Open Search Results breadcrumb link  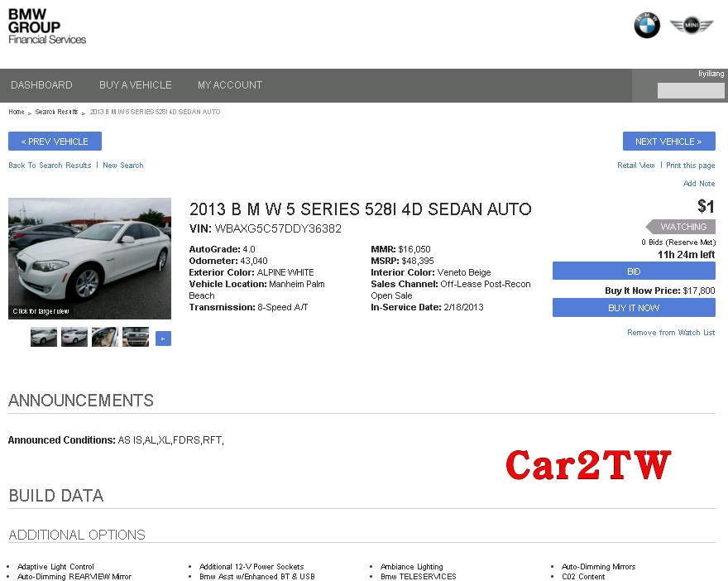click(x=56, y=112)
